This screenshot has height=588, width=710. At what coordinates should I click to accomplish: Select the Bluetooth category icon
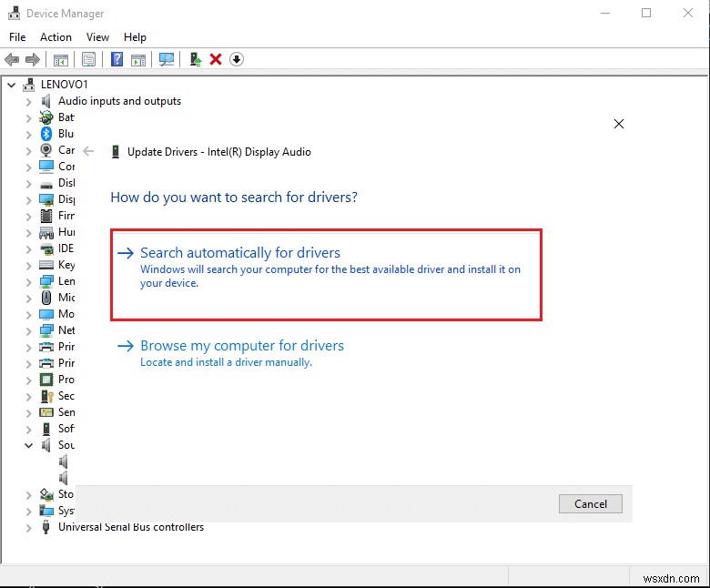(x=46, y=134)
